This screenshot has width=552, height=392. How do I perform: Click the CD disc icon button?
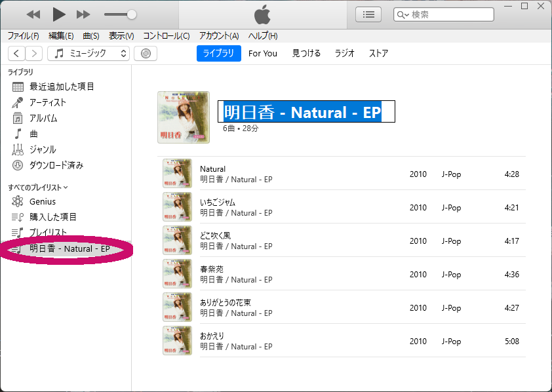[x=146, y=54]
